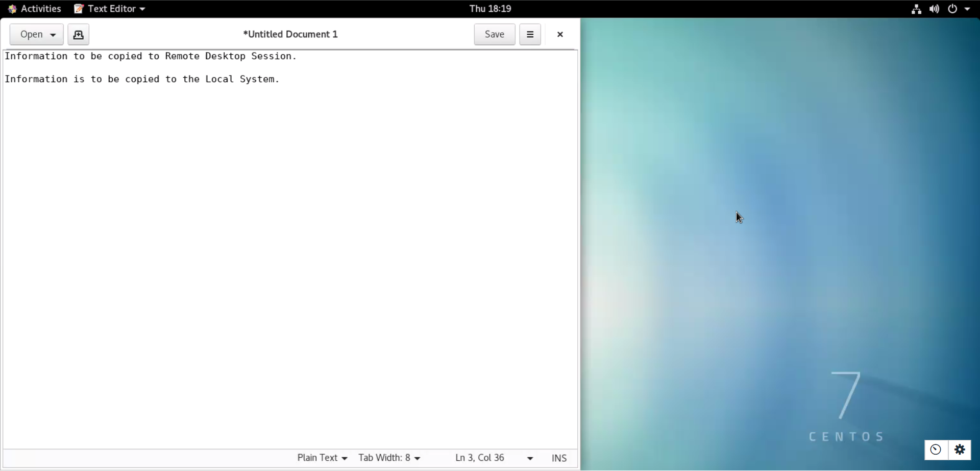The image size is (980, 471).
Task: Click the *Untitled Document 1 title
Action: [290, 34]
